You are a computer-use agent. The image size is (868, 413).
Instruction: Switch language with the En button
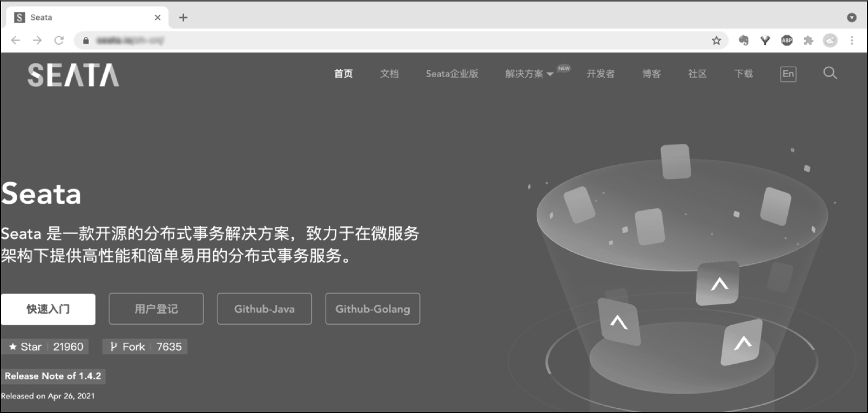pyautogui.click(x=788, y=73)
